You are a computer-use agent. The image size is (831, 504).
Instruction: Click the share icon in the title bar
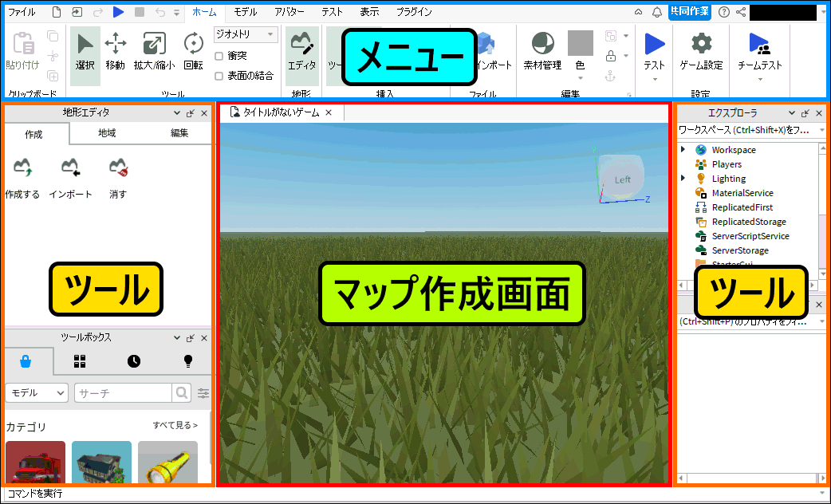click(741, 12)
